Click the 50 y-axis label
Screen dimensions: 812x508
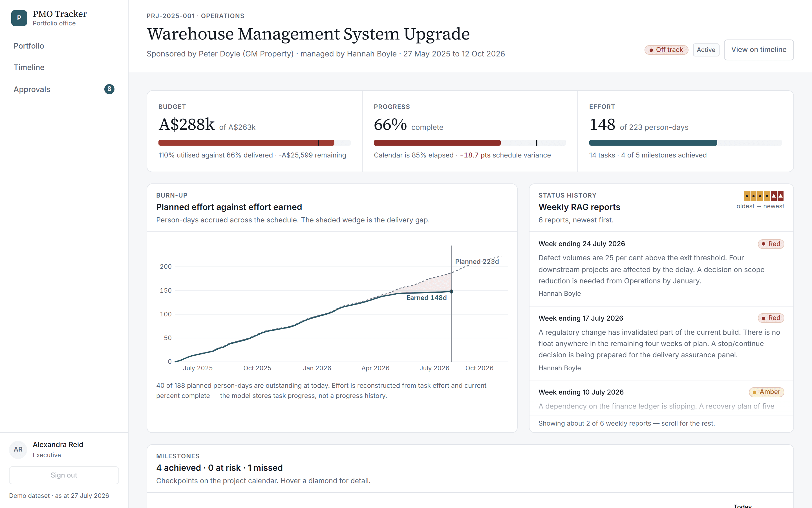click(167, 338)
